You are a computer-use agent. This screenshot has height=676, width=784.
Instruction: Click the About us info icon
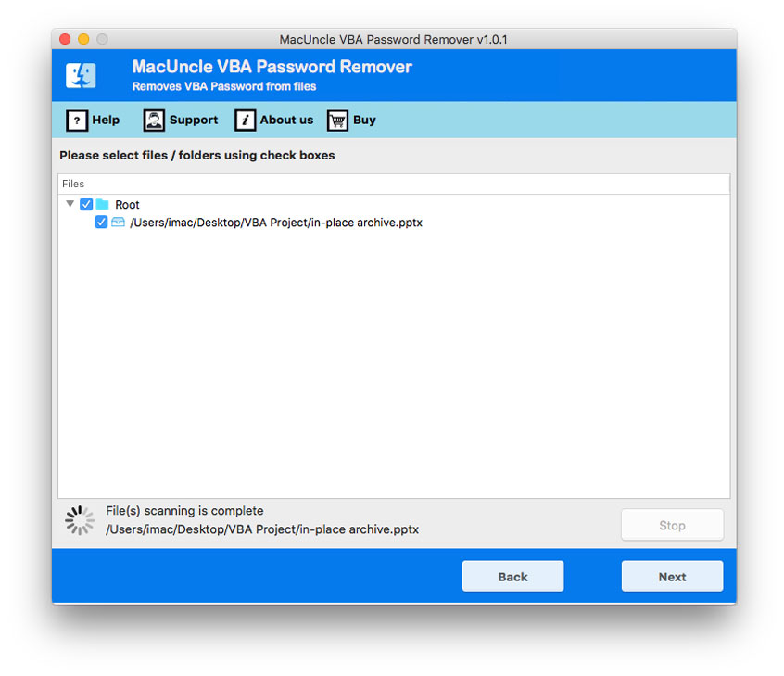pyautogui.click(x=245, y=121)
